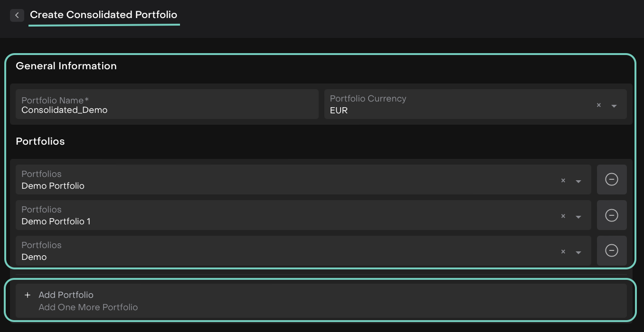The width and height of the screenshot is (644, 332).
Task: Expand the Demo Portfolio 1 dropdown arrow
Action: click(578, 217)
